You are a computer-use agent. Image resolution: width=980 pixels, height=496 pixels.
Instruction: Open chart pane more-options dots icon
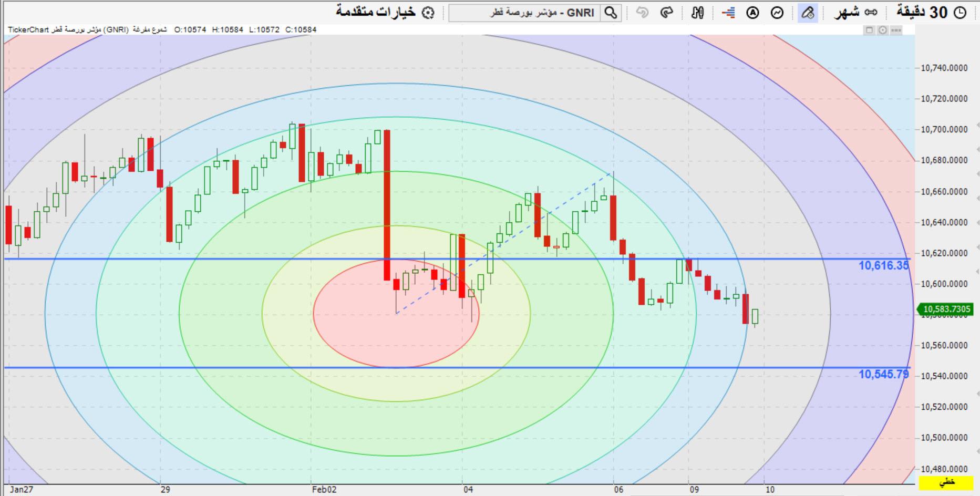(x=896, y=30)
